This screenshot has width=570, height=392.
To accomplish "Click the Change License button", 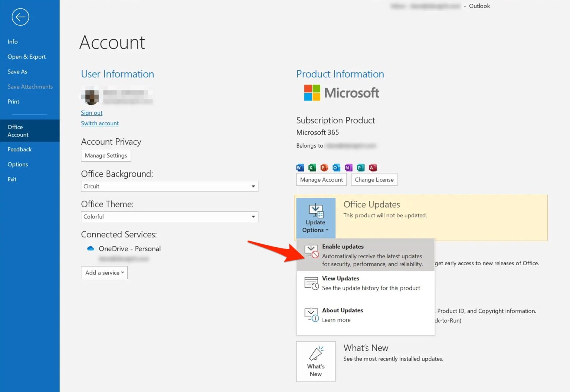I will click(x=374, y=179).
